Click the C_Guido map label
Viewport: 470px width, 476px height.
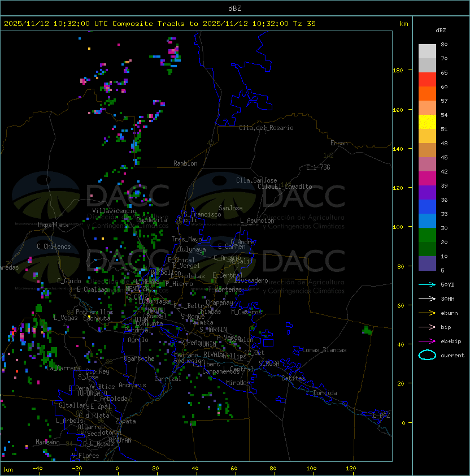coord(69,281)
